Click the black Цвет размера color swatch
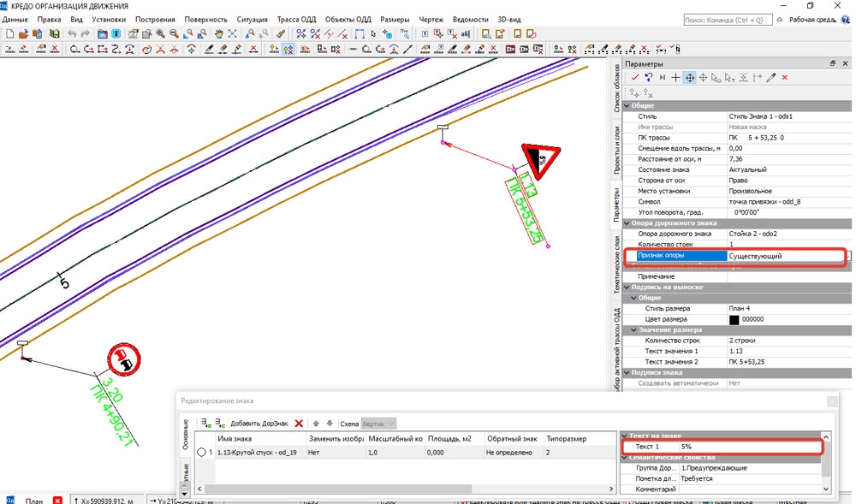The image size is (856, 504). (734, 319)
